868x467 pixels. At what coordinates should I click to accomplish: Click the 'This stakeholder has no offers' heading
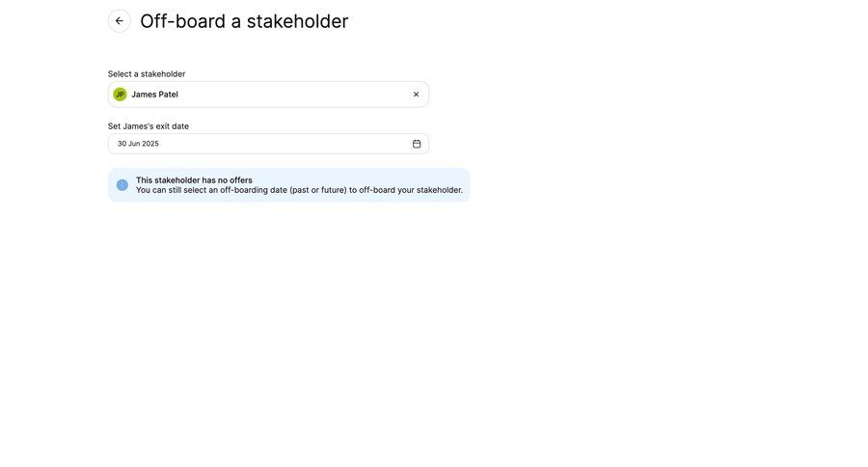(x=194, y=180)
